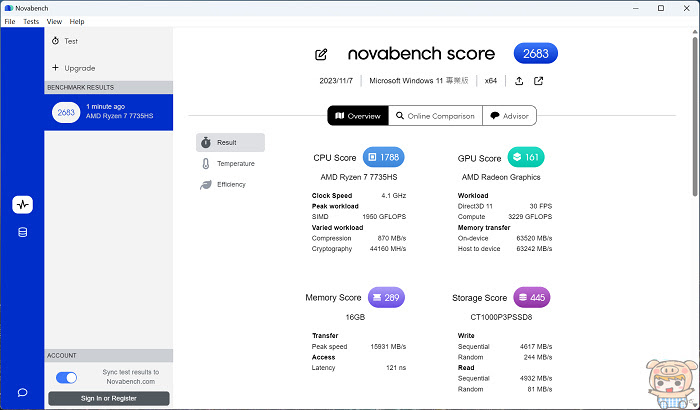The height and width of the screenshot is (410, 700).
Task: Click the 1950 GFLOPS SIMD value
Action: (x=384, y=217)
